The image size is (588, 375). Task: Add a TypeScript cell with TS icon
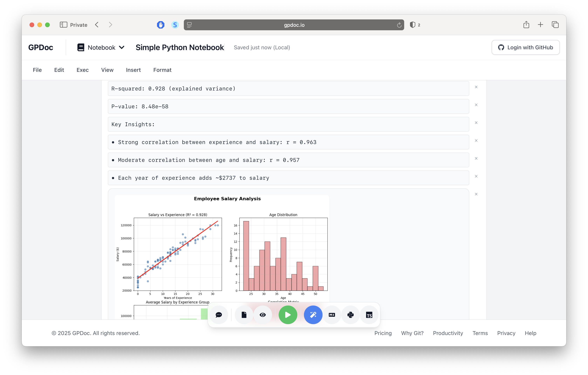[x=369, y=315]
